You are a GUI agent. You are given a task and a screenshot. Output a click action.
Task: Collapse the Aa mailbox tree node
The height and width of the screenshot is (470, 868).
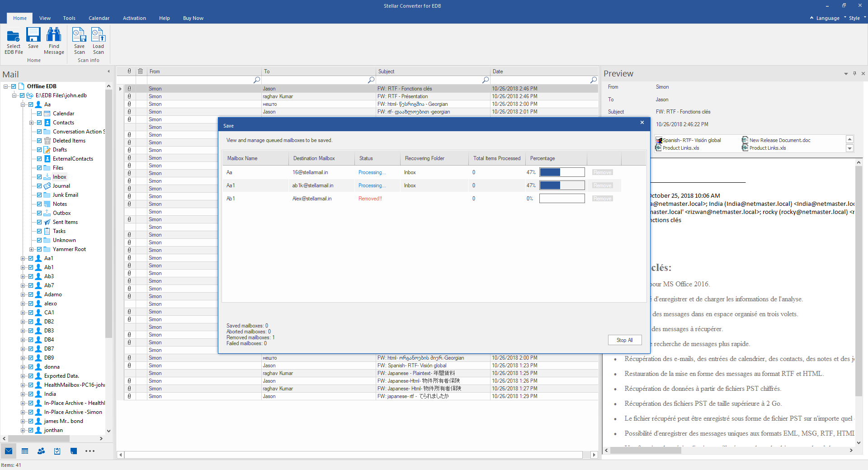point(23,104)
